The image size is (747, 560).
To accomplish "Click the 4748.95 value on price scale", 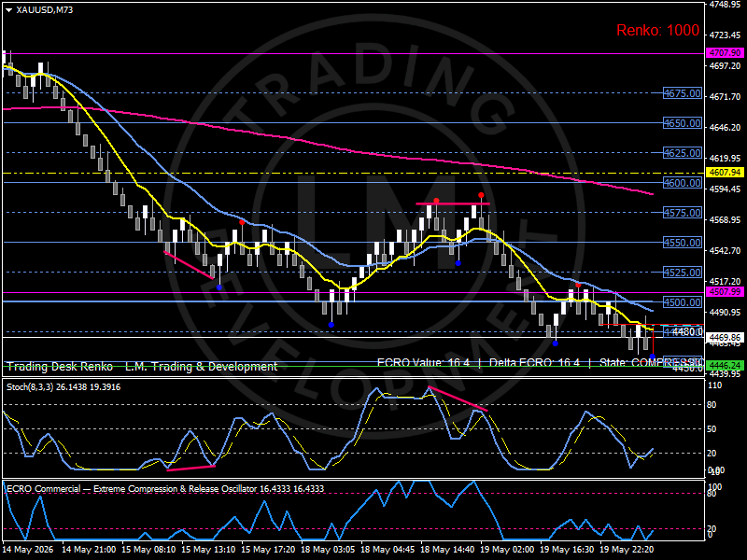I will coord(726,5).
